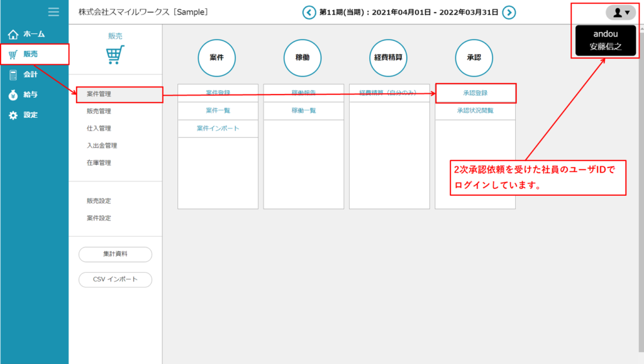Open 稼働報告 link
The image size is (644, 364).
[304, 93]
